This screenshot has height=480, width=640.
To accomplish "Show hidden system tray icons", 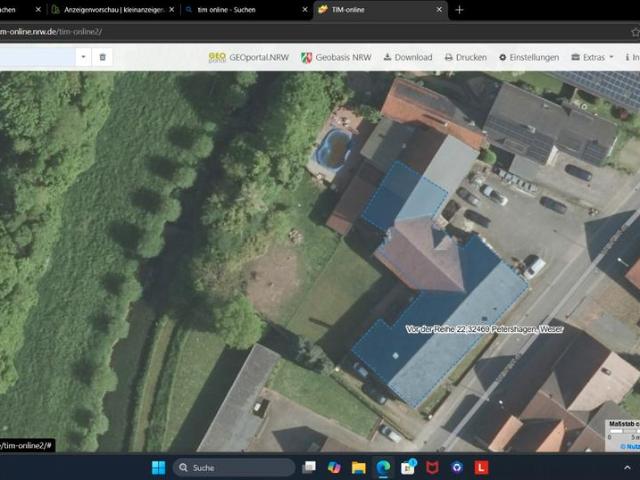I will (627, 468).
